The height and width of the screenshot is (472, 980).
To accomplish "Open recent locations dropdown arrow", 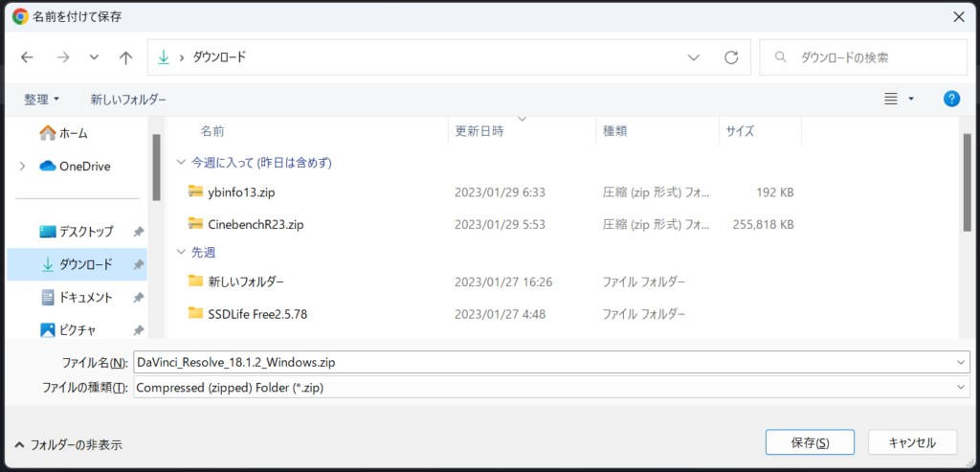I will [94, 57].
